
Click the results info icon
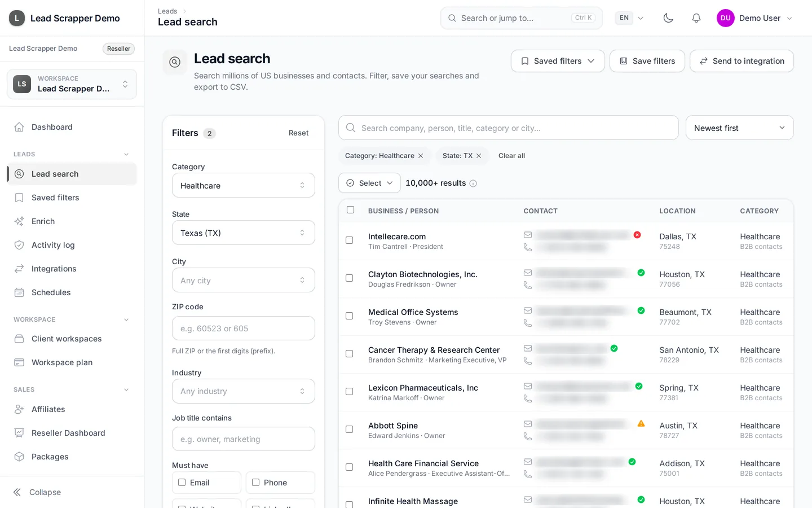473,183
